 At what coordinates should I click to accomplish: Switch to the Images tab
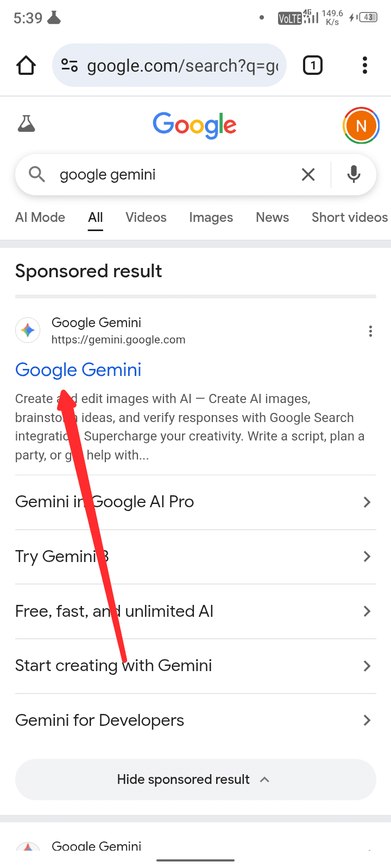(x=211, y=217)
